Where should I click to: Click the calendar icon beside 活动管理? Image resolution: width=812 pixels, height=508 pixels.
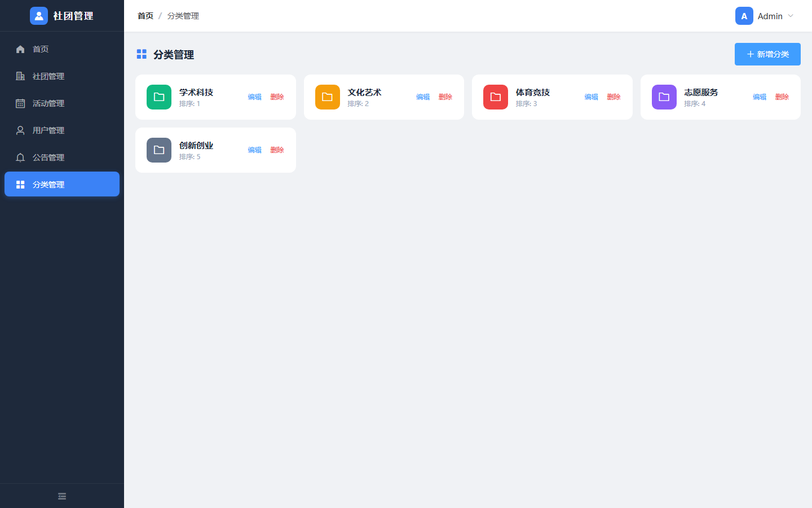(20, 103)
